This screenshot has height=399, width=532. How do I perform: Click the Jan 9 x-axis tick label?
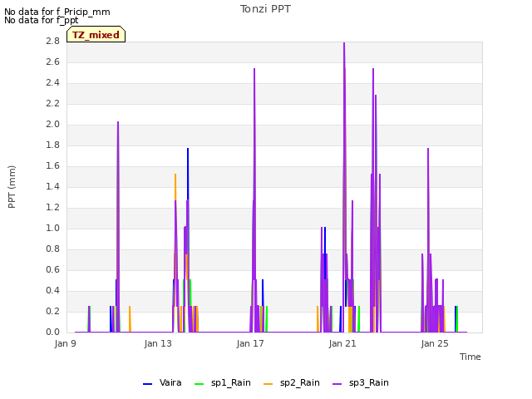click(x=66, y=343)
